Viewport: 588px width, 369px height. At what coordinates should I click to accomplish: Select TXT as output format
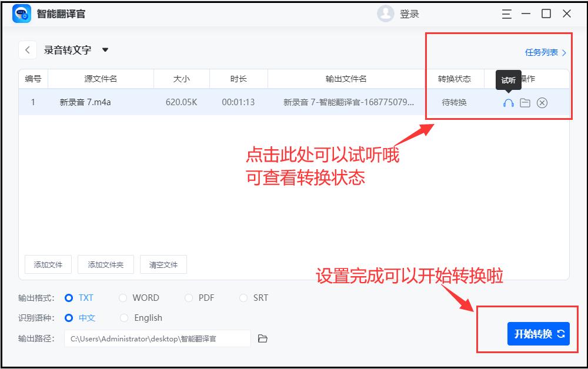point(71,298)
